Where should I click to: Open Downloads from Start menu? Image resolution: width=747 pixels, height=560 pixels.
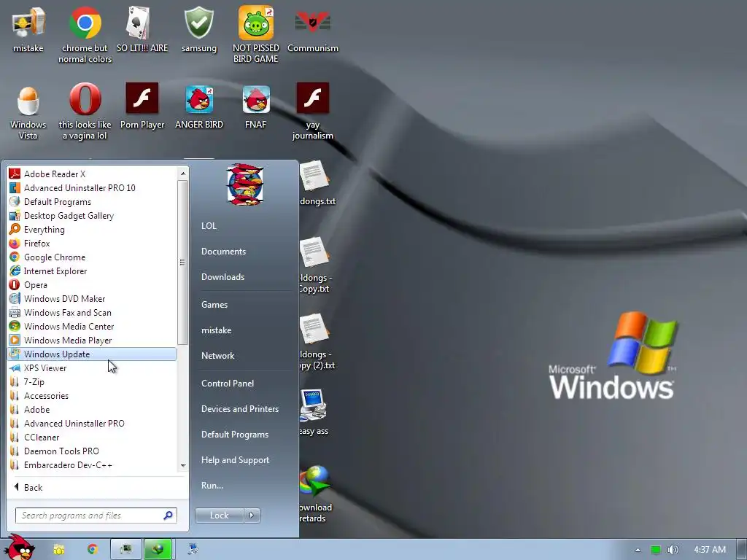pos(245,276)
